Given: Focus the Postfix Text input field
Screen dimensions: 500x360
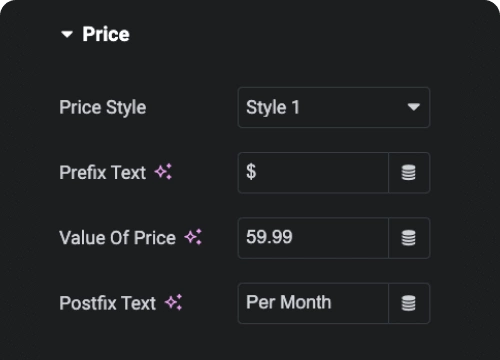Looking at the screenshot, I should pos(313,303).
